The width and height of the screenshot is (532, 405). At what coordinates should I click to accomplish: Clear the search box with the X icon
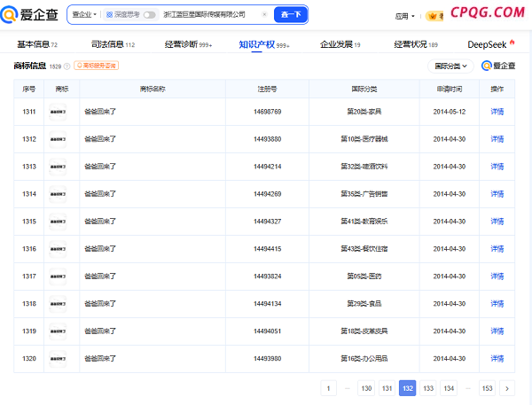[x=264, y=14]
